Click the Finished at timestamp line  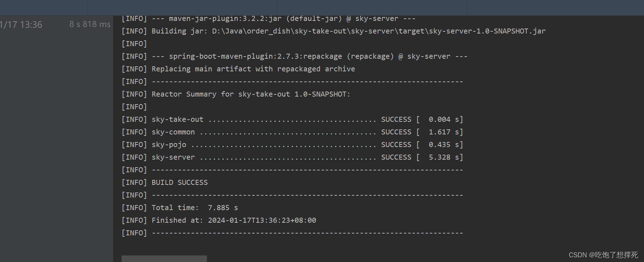[234, 220]
